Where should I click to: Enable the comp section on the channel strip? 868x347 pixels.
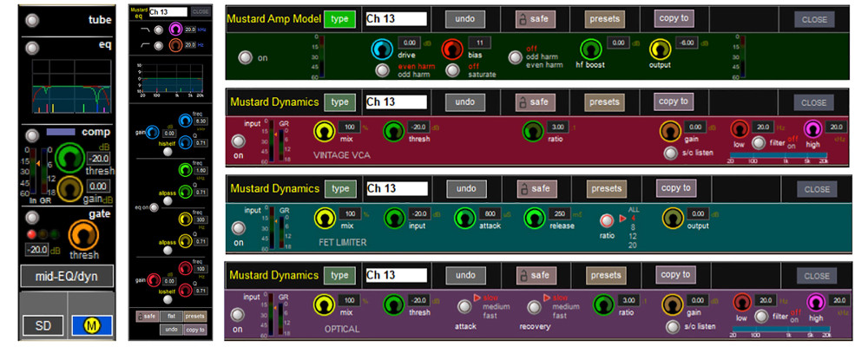point(33,135)
